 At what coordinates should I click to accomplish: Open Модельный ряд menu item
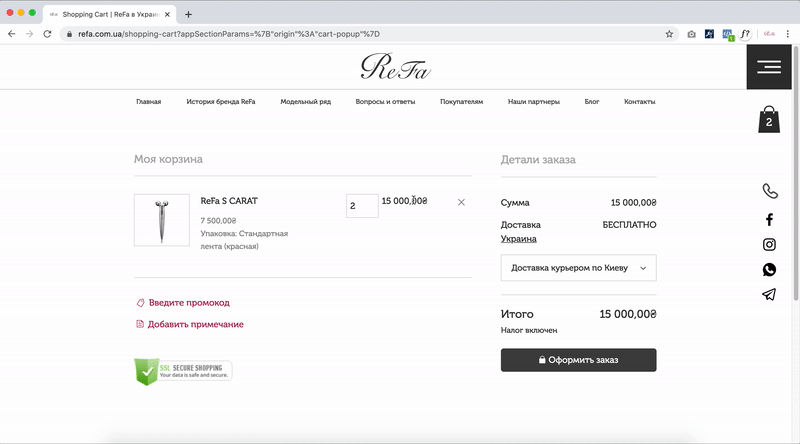(306, 102)
